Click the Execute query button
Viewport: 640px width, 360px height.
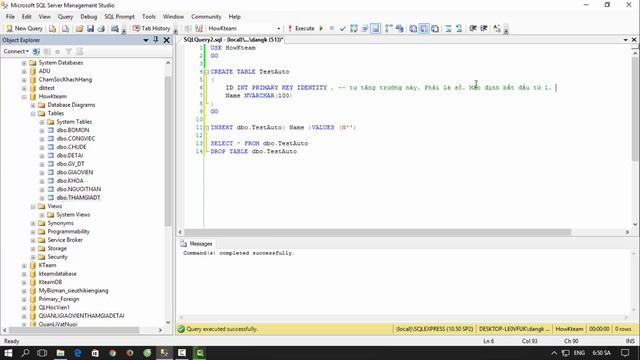tap(301, 28)
